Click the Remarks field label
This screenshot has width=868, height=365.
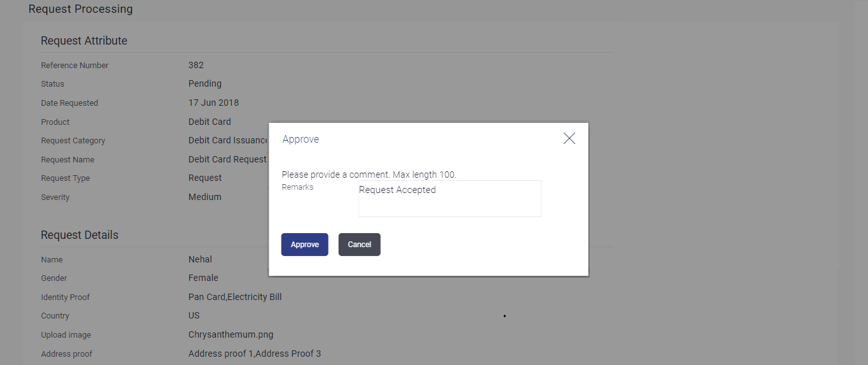point(297,187)
